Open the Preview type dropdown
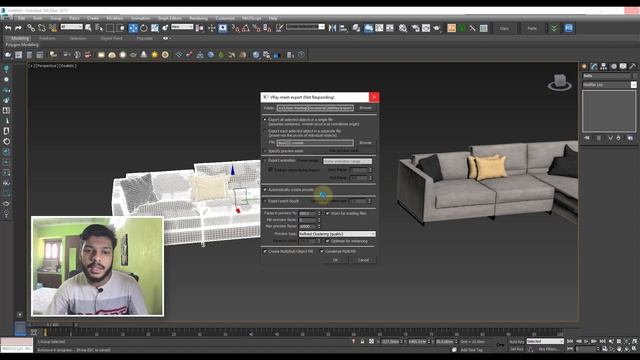 pos(337,234)
